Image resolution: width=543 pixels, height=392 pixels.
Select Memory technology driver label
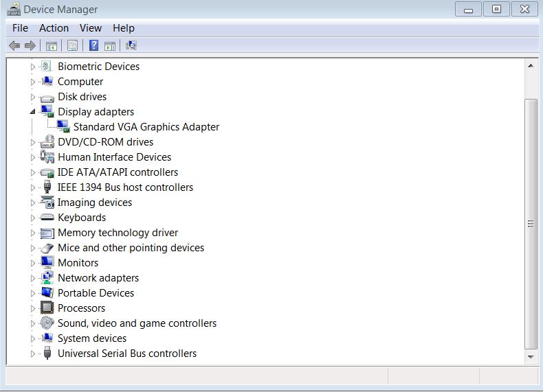[118, 233]
